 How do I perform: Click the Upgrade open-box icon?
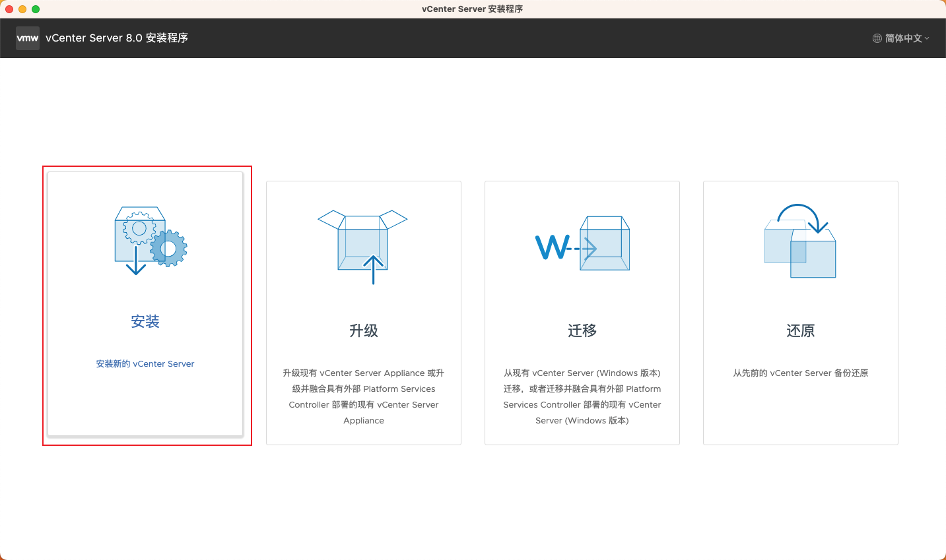click(362, 247)
